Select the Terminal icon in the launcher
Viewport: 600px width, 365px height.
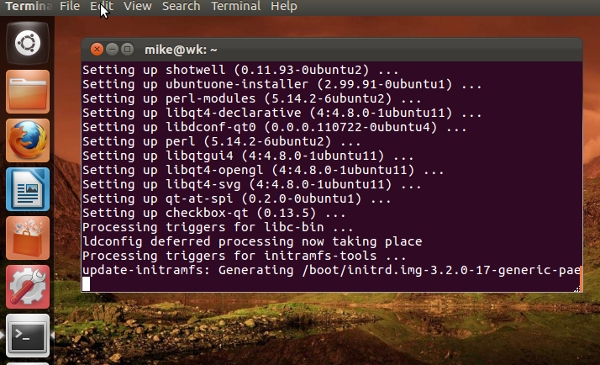coord(28,336)
